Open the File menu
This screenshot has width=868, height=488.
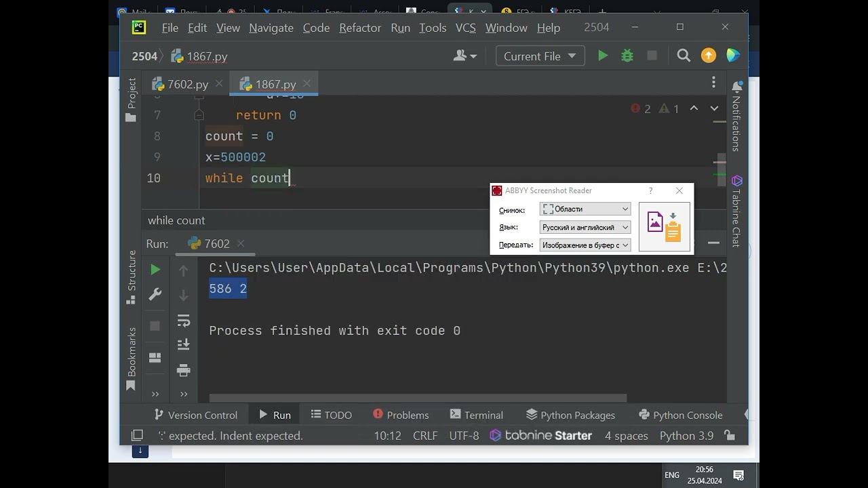pos(170,27)
